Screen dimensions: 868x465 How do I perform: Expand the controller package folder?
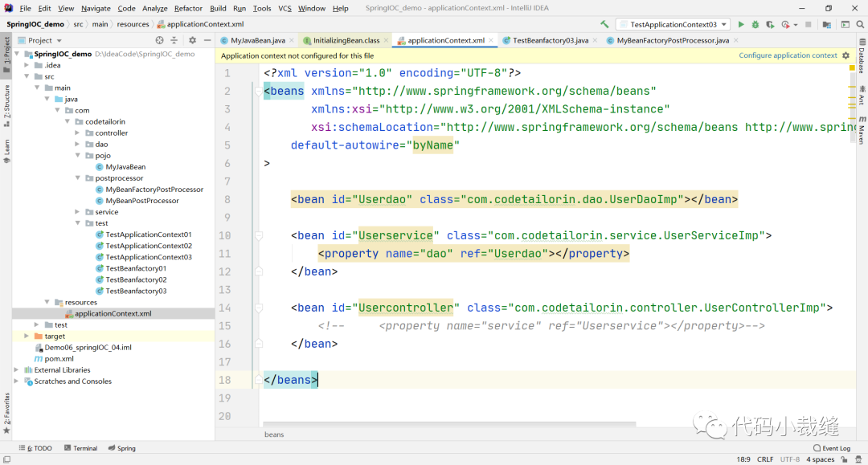point(78,133)
